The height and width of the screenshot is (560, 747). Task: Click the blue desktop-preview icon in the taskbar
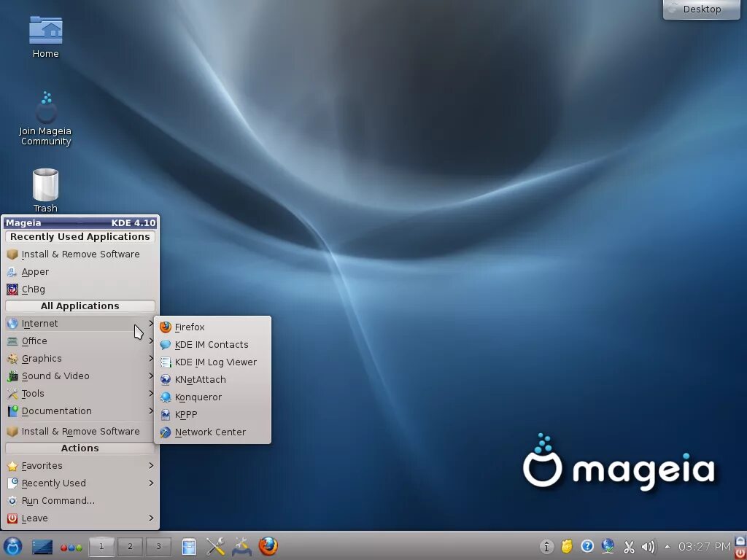pos(42,547)
